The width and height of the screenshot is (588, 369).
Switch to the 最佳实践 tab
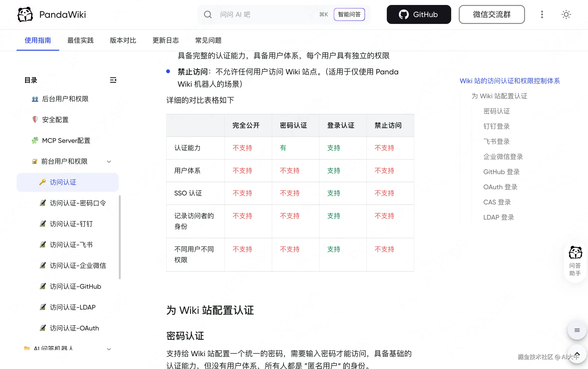[80, 40]
